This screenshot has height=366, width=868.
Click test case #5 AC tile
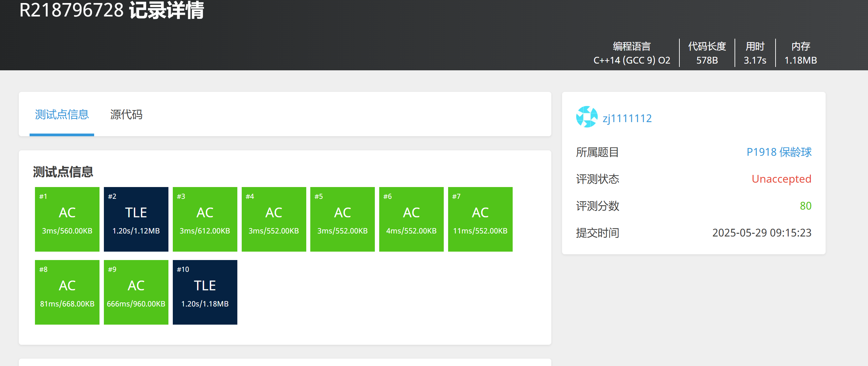click(342, 219)
